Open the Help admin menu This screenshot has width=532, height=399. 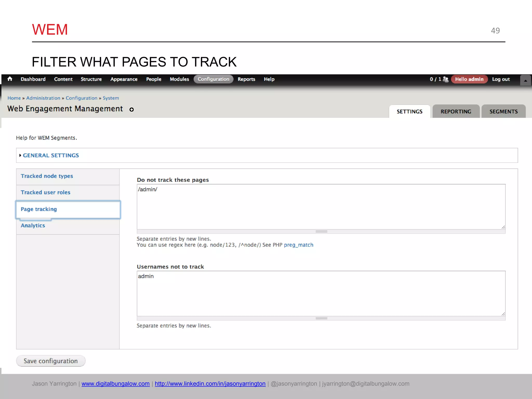tap(269, 79)
